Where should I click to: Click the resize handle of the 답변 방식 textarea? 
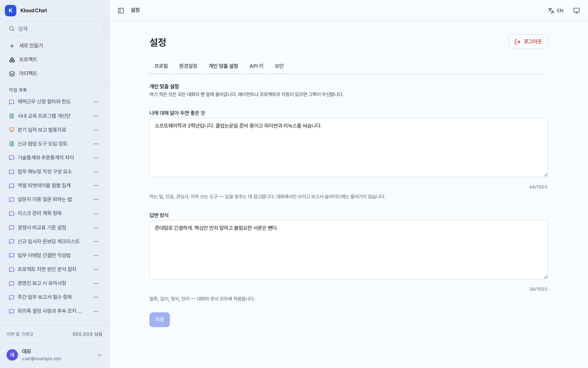(x=546, y=277)
